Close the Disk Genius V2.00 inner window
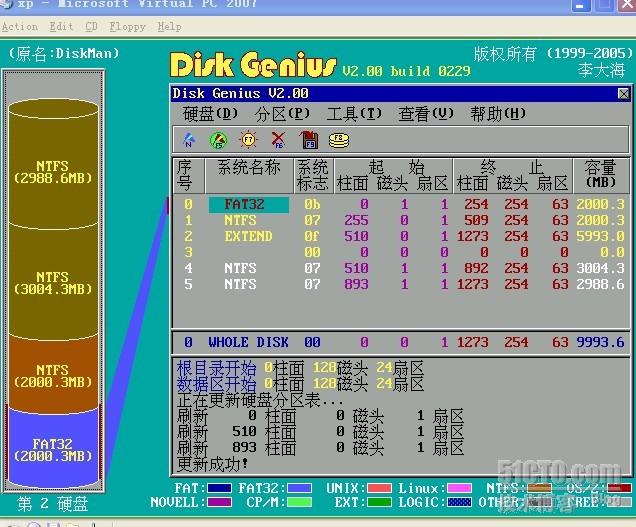 [x=624, y=94]
